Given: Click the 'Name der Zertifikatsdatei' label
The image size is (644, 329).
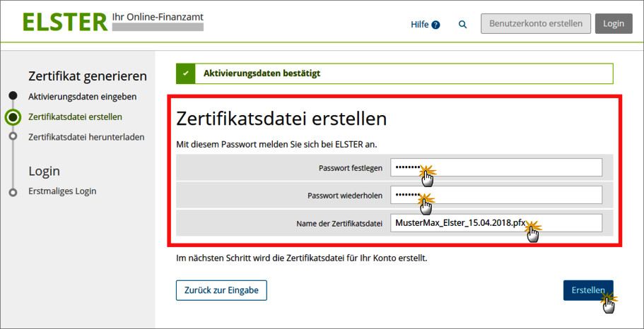Looking at the screenshot, I should point(339,224).
